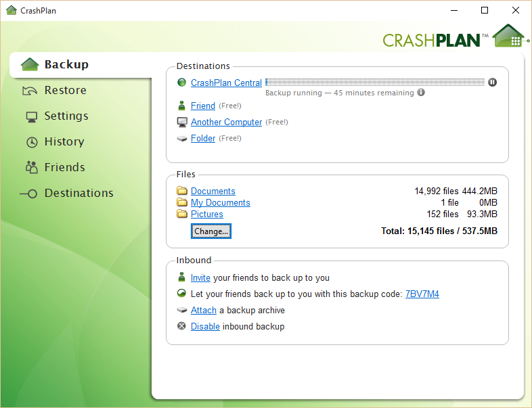Open the My Documents link

(x=221, y=203)
